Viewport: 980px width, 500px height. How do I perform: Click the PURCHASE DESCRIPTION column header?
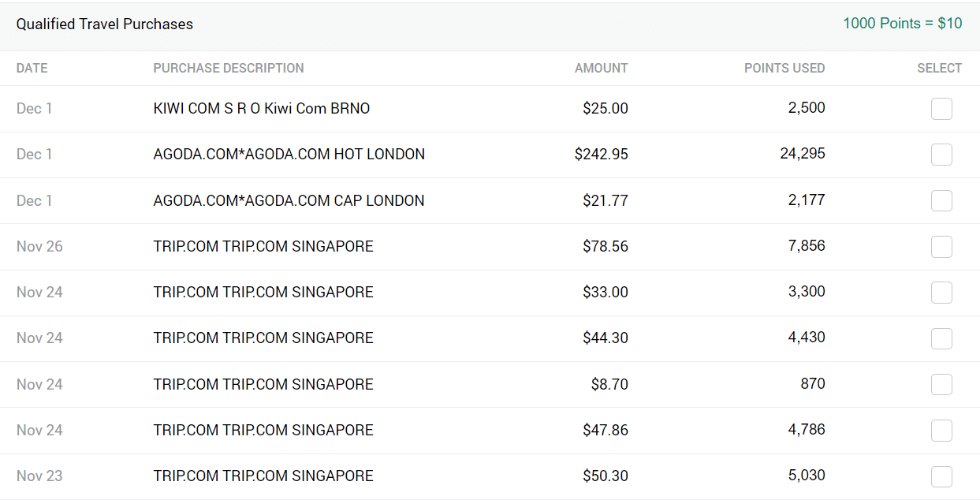pyautogui.click(x=229, y=69)
